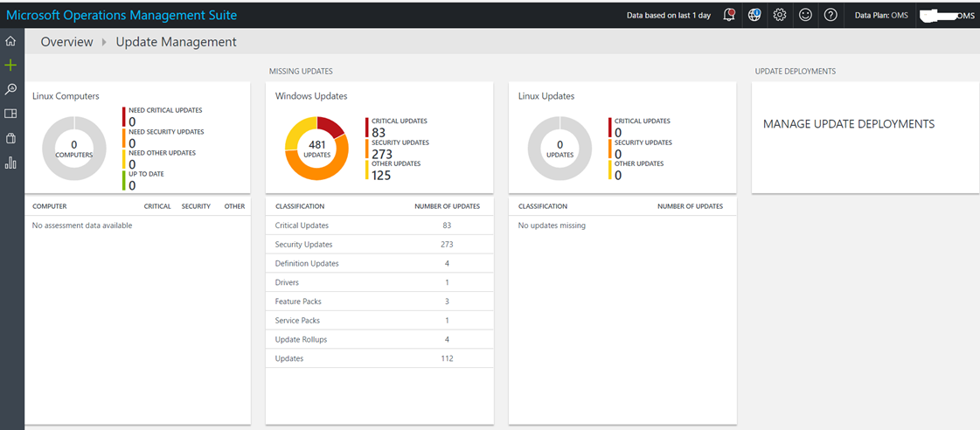The image size is (980, 430).
Task: Select Windows Other Updates 125 legend
Action: [393, 170]
